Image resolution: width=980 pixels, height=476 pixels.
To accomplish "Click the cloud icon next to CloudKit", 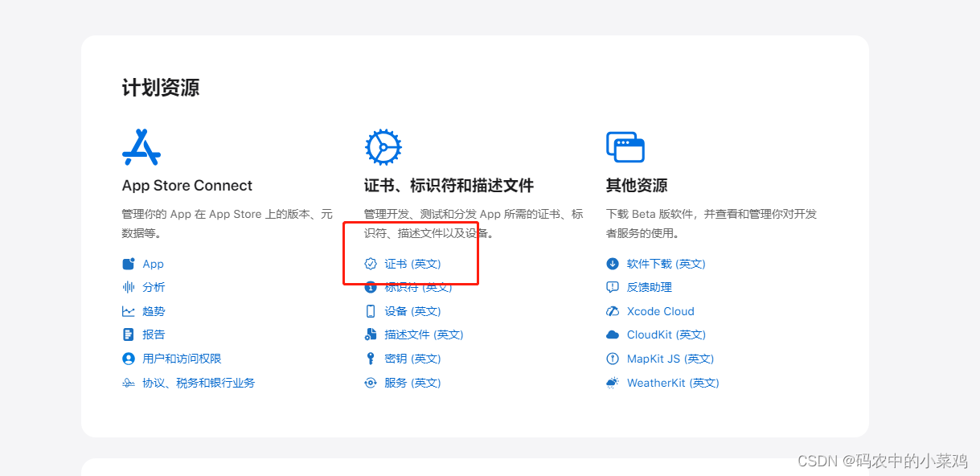I will (613, 334).
